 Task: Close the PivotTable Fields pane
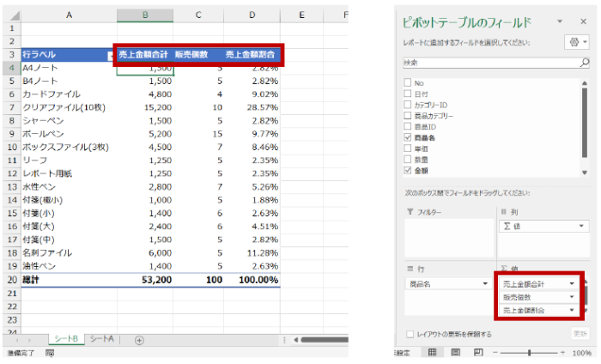[x=583, y=21]
